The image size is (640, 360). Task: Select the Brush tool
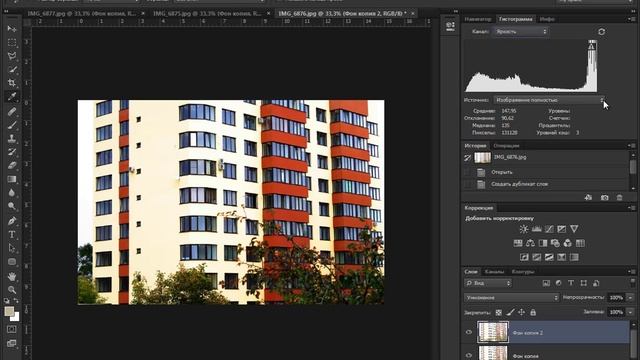pos(12,125)
